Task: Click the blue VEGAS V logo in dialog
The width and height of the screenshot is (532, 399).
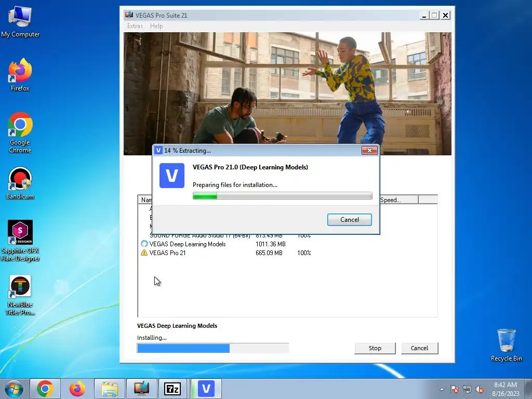Action: click(172, 176)
